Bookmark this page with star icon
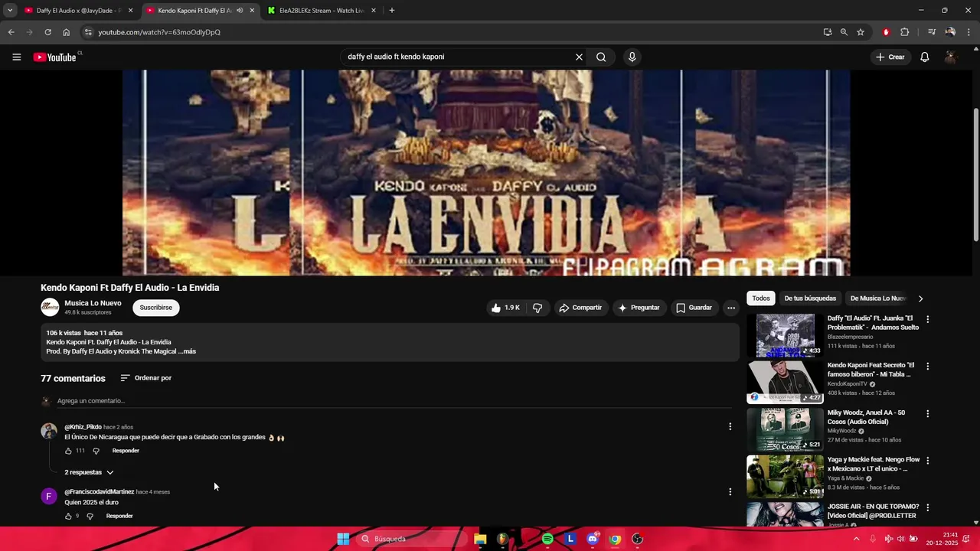This screenshot has width=980, height=551. pyautogui.click(x=861, y=32)
